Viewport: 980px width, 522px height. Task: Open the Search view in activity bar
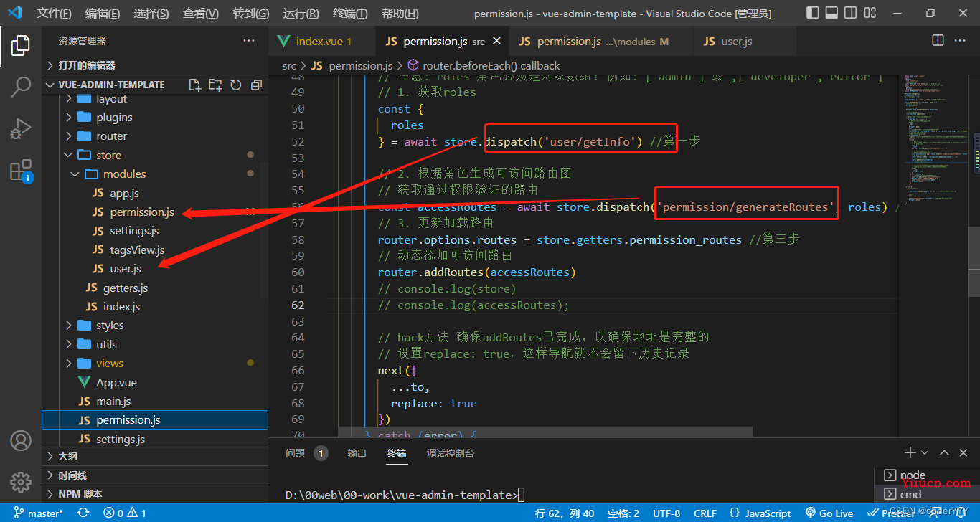(20, 87)
